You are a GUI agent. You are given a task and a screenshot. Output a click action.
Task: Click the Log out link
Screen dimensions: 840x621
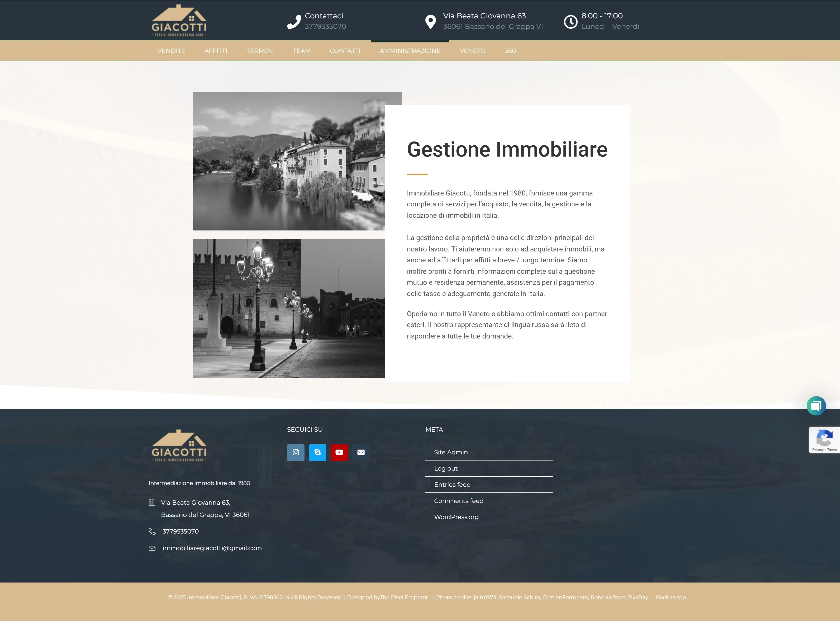tap(446, 468)
